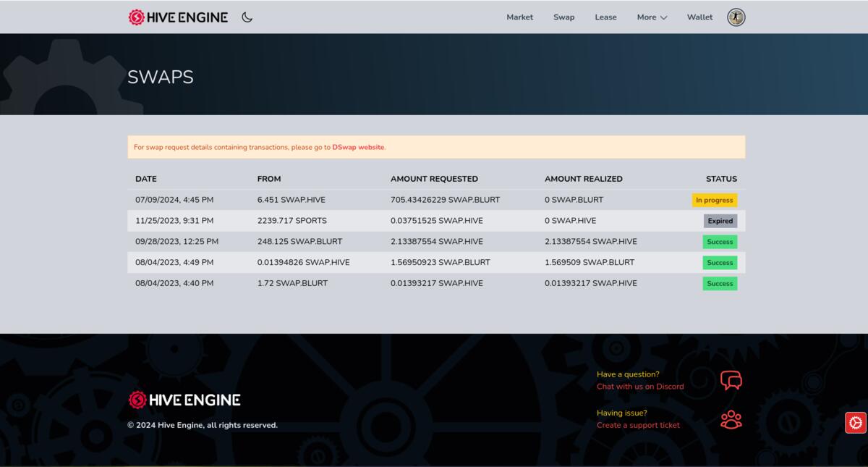Click the 1.72 SWAP.BLURT from cell
Screen dimensions: 868x467
pos(292,283)
